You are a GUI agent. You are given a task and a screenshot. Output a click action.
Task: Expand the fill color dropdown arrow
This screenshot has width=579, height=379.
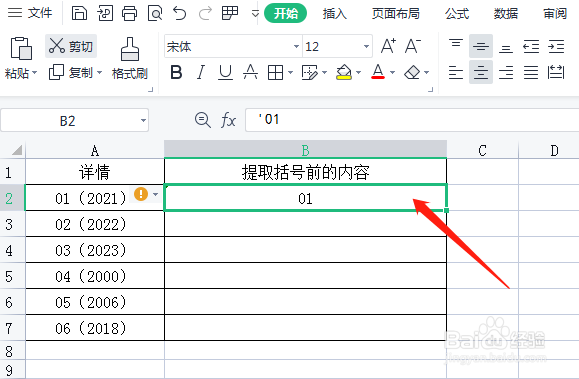coord(359,73)
